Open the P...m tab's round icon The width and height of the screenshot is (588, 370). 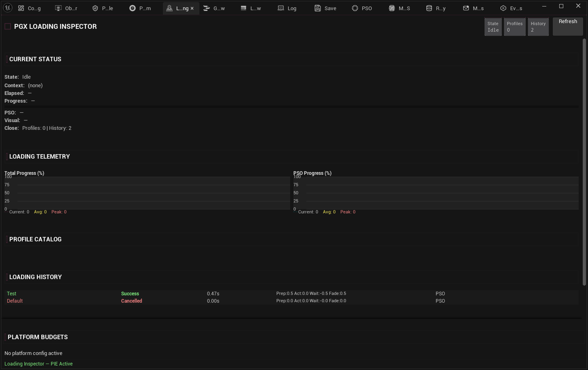[x=133, y=8]
